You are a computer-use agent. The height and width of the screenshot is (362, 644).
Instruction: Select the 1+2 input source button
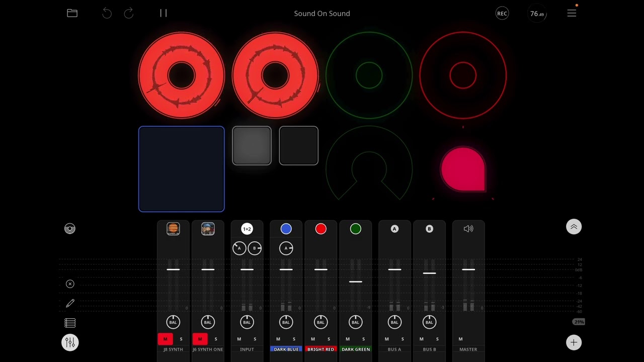point(247,229)
